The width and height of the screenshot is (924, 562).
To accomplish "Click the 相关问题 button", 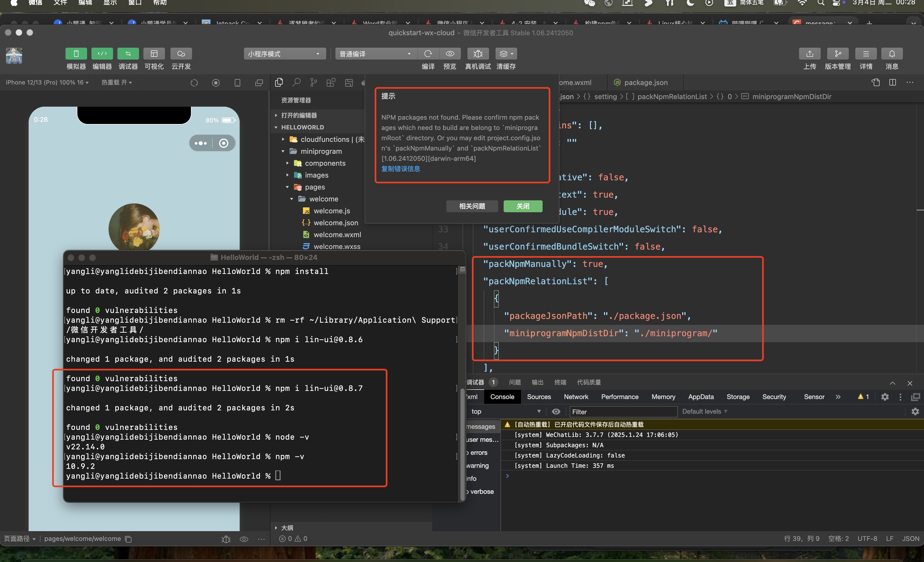I will [472, 206].
